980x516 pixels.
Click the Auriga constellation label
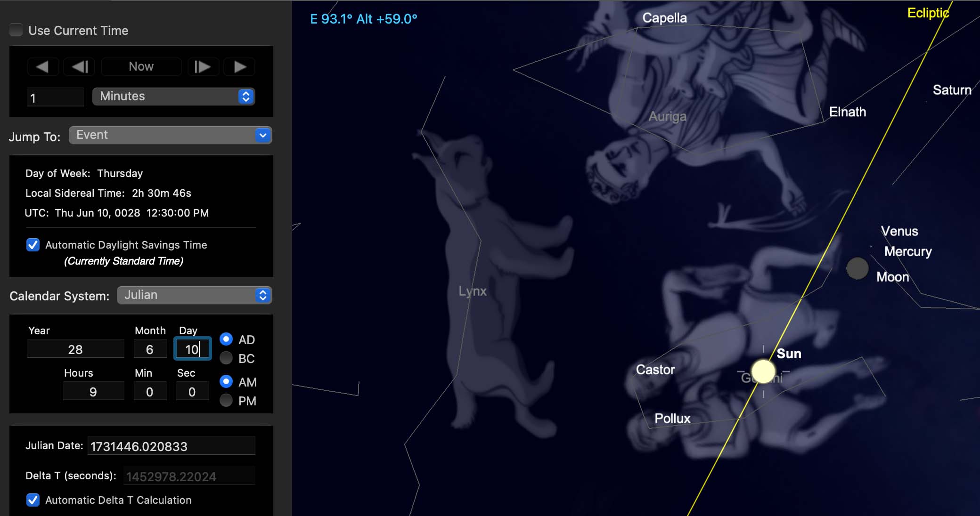(667, 116)
